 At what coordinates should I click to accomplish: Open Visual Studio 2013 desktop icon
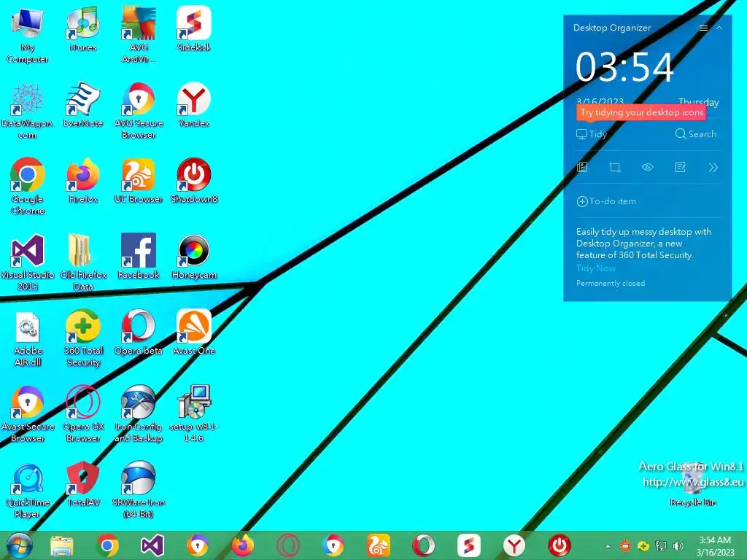pyautogui.click(x=27, y=262)
